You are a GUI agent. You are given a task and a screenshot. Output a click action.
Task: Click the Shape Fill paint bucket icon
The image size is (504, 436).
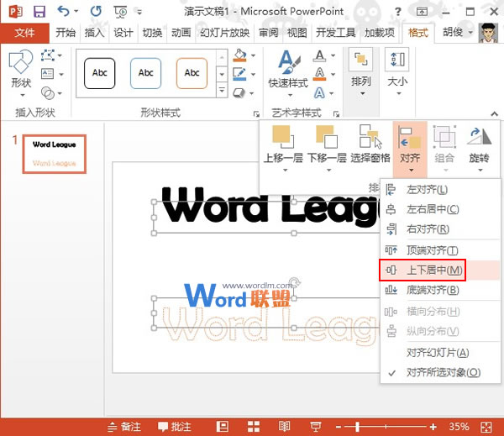coord(239,55)
